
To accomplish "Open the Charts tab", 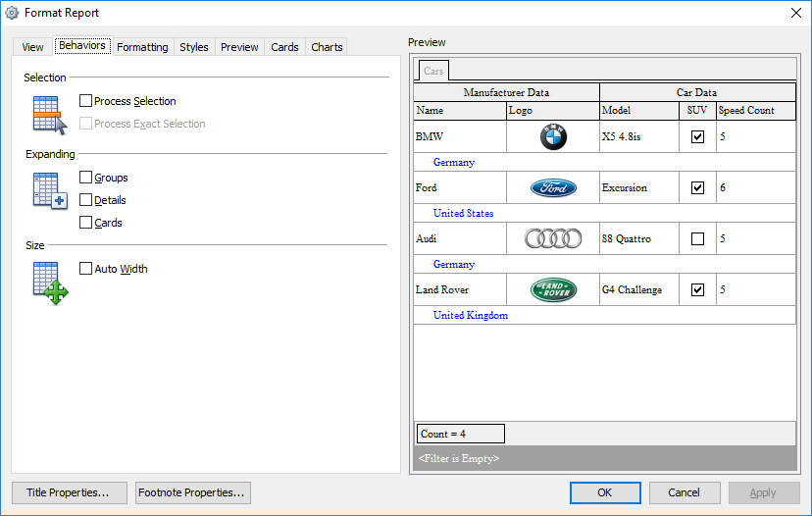I will 327,47.
